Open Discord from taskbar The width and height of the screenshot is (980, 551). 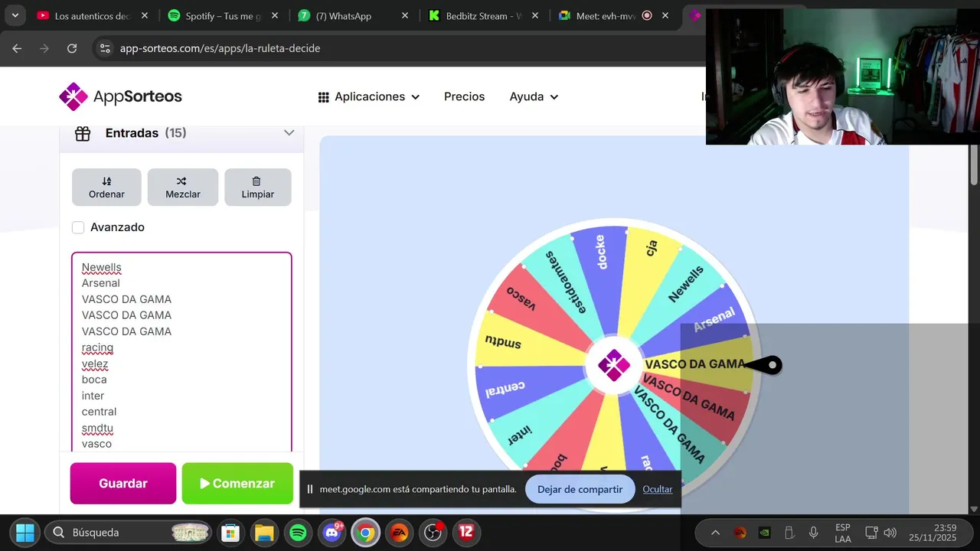[332, 533]
